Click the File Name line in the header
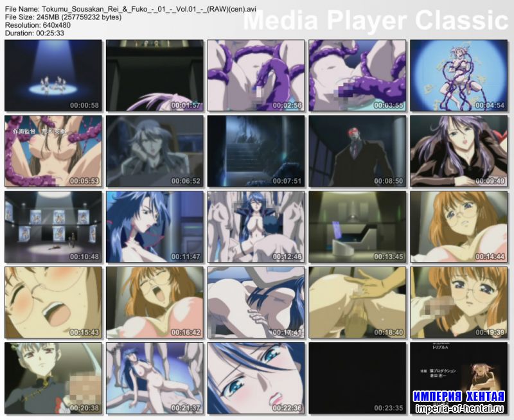Image resolution: width=514 pixels, height=420 pixels. click(x=130, y=9)
